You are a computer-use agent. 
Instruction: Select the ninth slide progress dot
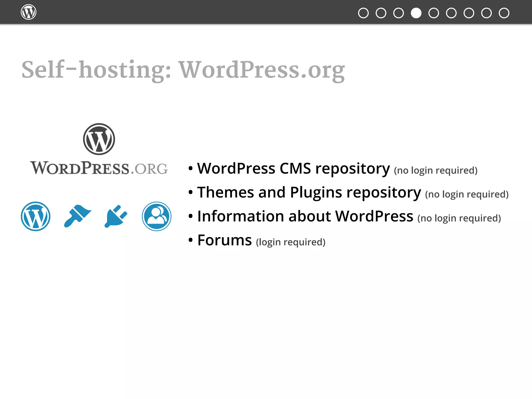pos(504,13)
